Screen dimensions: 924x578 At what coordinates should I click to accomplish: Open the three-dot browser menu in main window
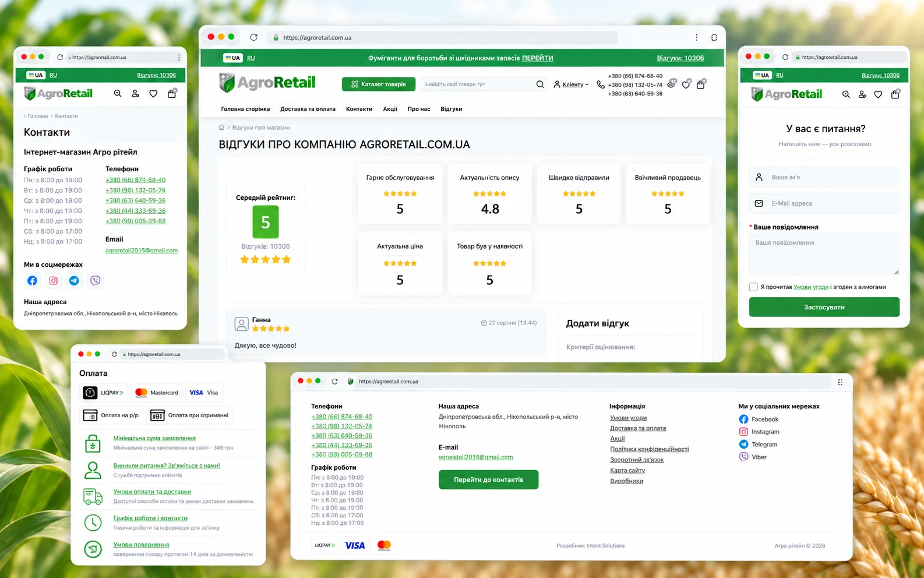tap(696, 37)
